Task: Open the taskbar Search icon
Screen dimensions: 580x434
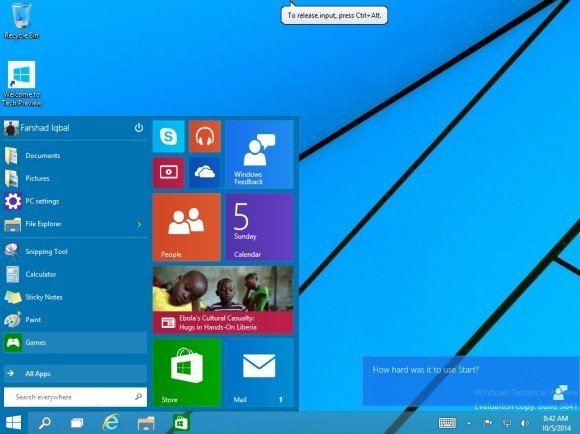Action: 45,423
